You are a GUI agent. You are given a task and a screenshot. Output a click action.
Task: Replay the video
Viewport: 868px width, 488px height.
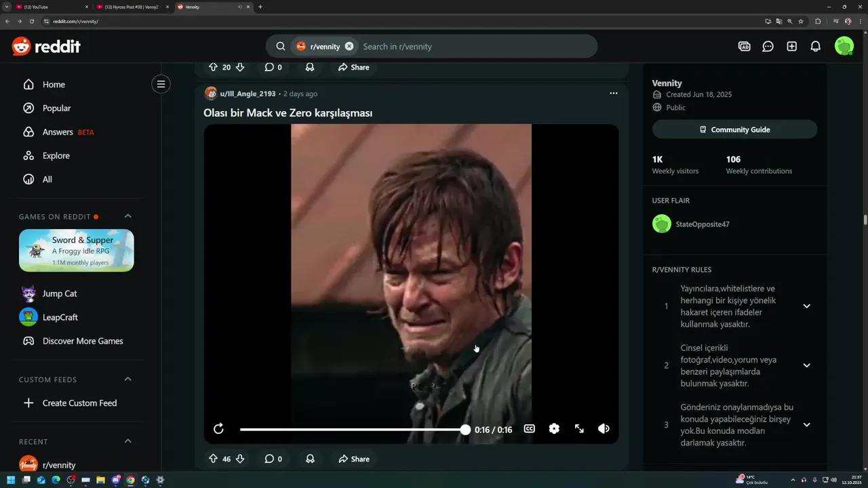218,428
